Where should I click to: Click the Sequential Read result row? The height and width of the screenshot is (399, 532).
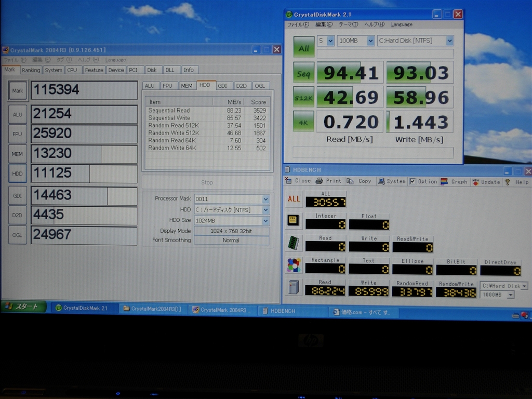[x=207, y=111]
